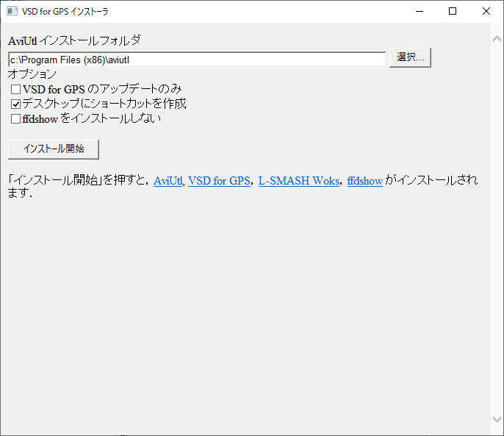Screen dimensions: 504x436
Task: Minimize the installer window
Action: click(x=419, y=11)
